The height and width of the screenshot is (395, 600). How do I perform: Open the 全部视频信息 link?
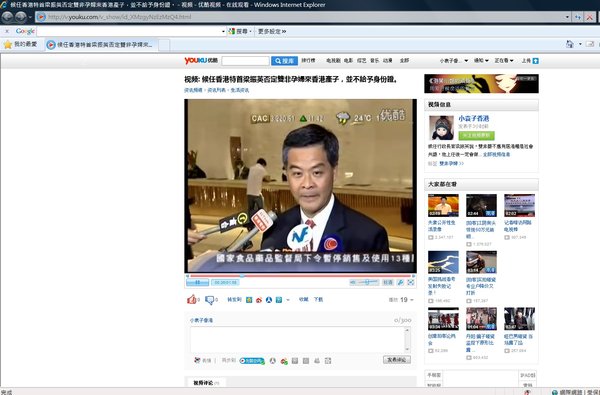tap(496, 154)
